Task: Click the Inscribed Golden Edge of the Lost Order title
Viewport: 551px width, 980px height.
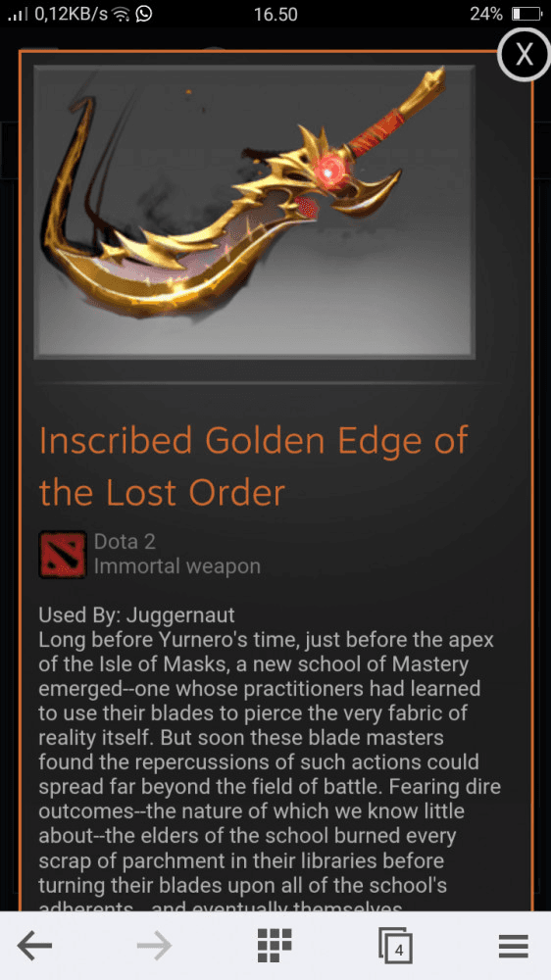Action: [x=253, y=466]
